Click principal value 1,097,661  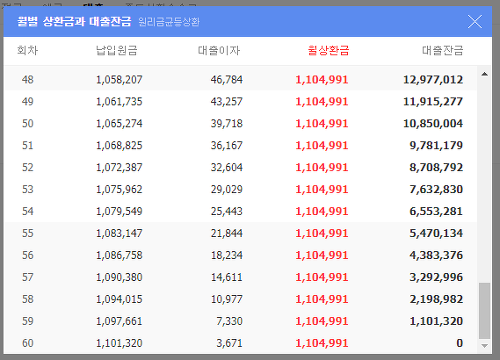click(119, 321)
